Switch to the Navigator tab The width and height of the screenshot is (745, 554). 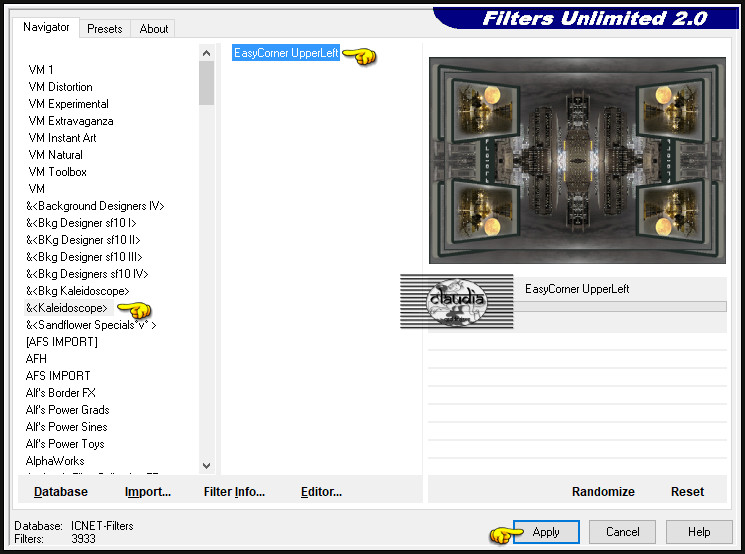(46, 27)
